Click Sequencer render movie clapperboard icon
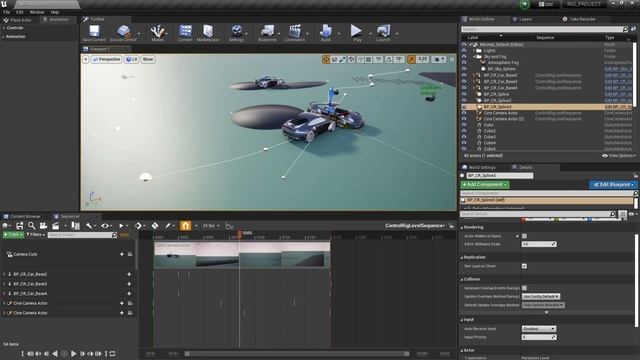Image resolution: width=640 pixels, height=360 pixels. 56,226
